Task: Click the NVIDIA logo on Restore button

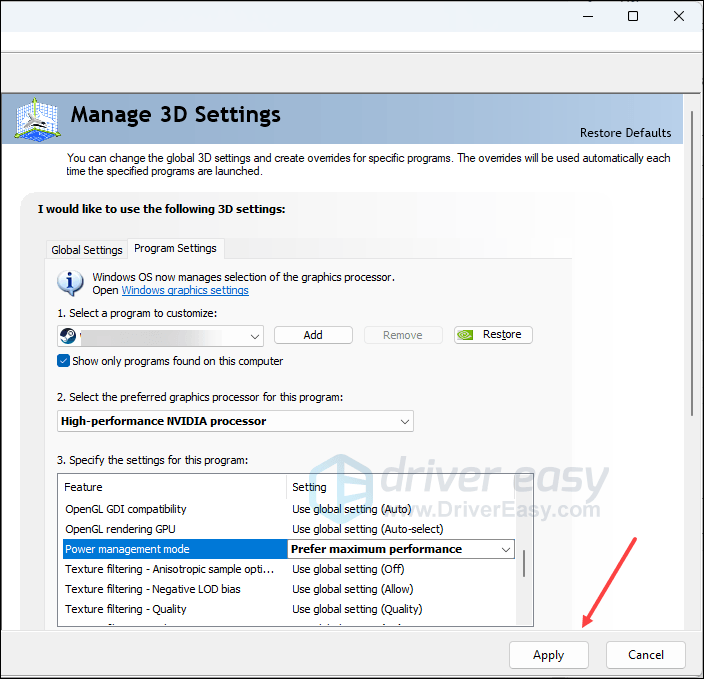Action: 466,335
